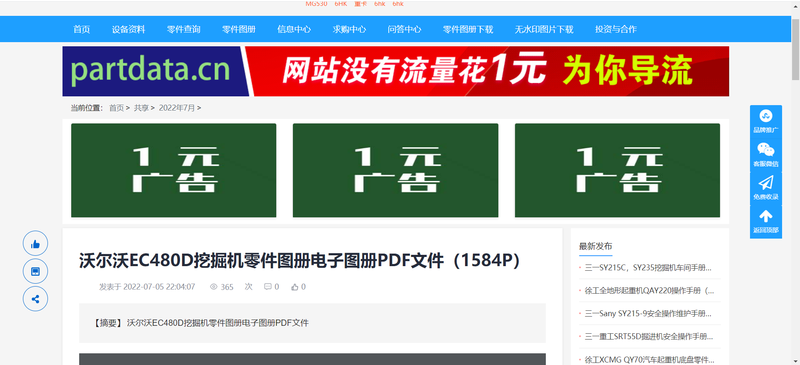Open the round share icon on left sidebar
This screenshot has height=365, width=800.
(35, 299)
